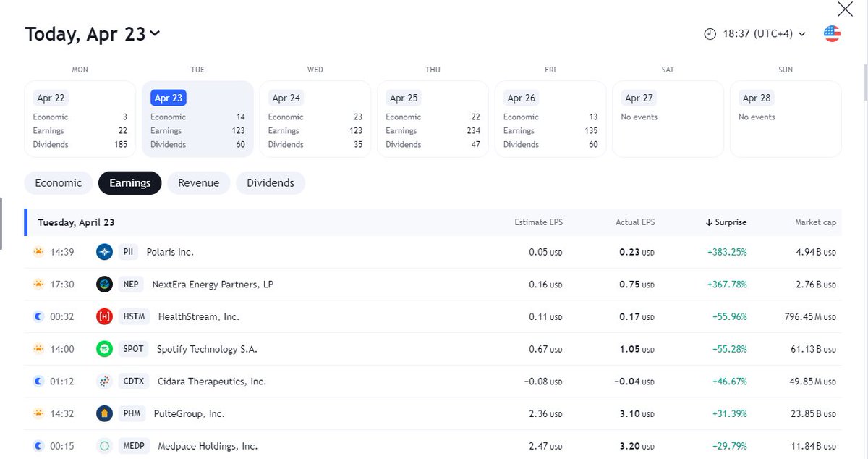
Task: Click the NextEra Energy Partners logo icon
Action: click(x=104, y=285)
